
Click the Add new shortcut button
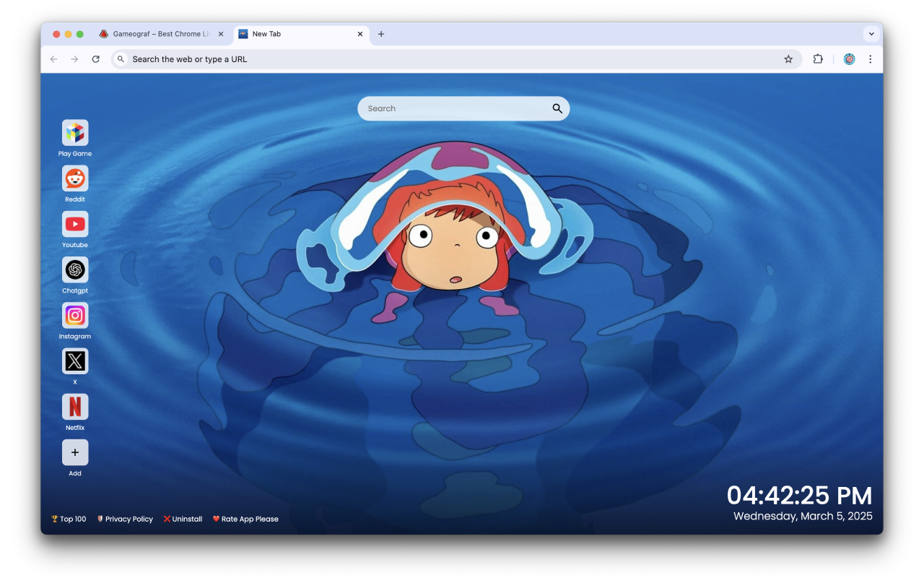coord(74,452)
